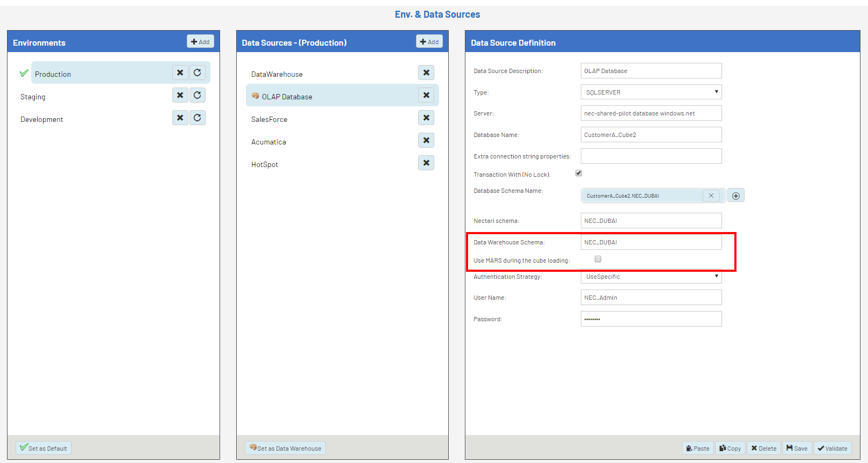Image resolution: width=868 pixels, height=463 pixels.
Task: Add a new database schema name
Action: [735, 196]
